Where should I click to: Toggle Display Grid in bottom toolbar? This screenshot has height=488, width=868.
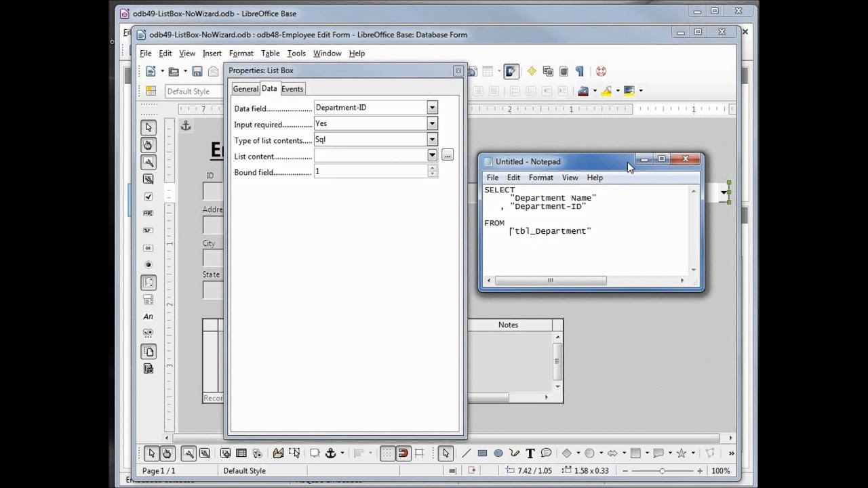(x=387, y=453)
